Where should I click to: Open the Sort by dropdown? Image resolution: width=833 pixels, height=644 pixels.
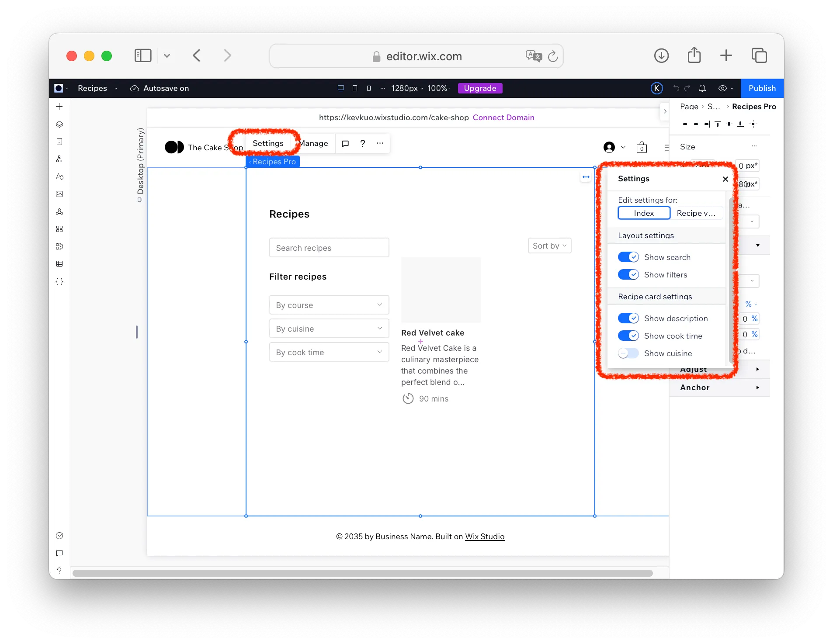549,246
